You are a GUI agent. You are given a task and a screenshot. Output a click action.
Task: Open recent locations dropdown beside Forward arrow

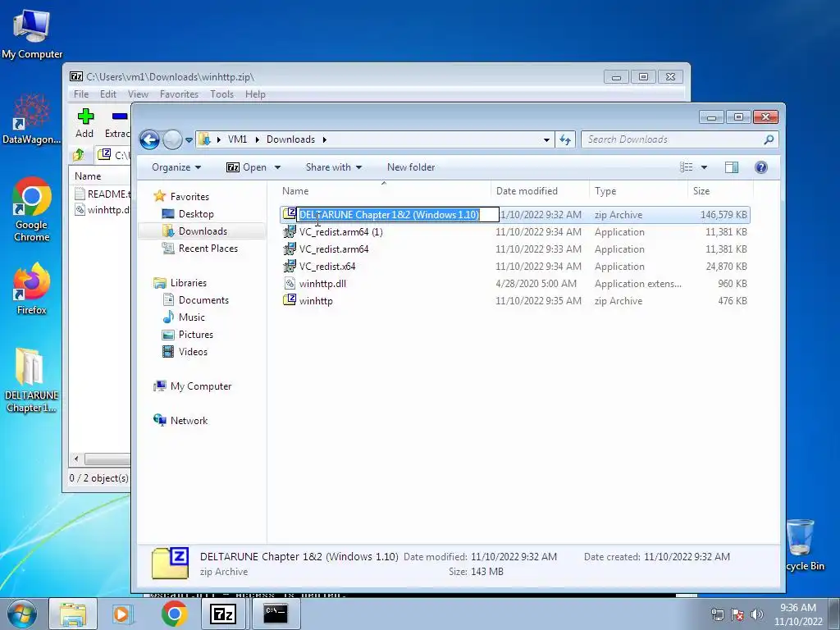click(189, 139)
